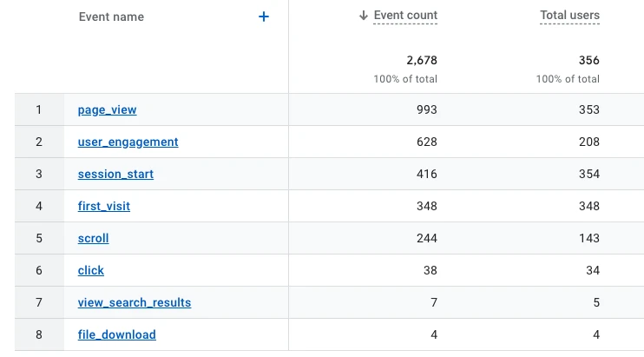Click the total users summary 356

coord(588,61)
